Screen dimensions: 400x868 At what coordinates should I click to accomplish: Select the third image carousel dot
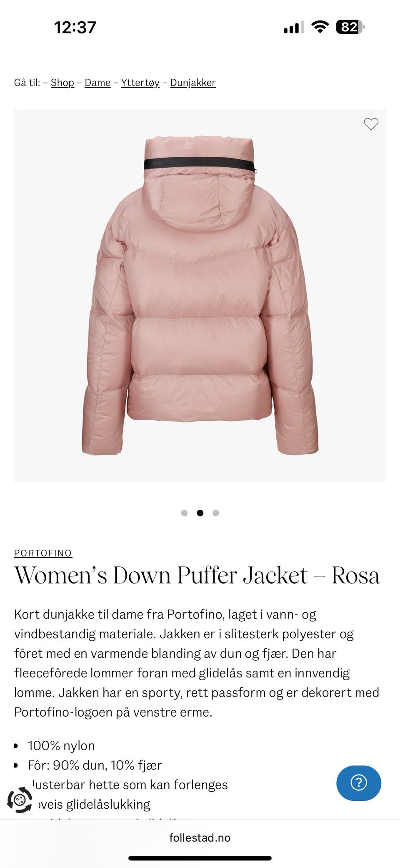tap(216, 513)
